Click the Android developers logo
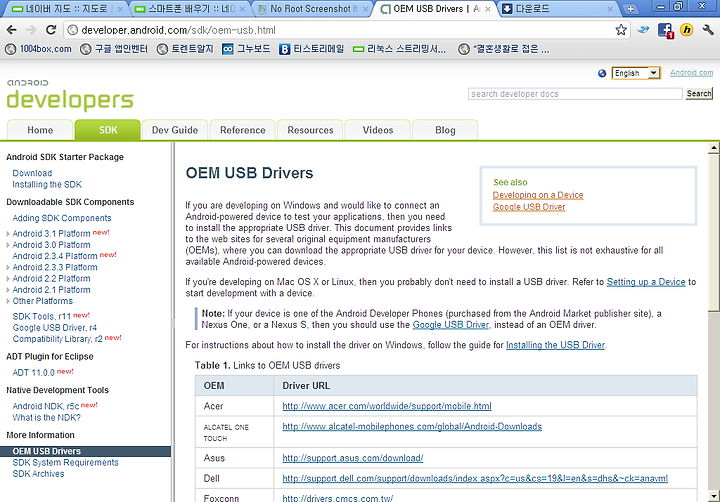Viewport: 720px width, 502px height. (x=70, y=95)
